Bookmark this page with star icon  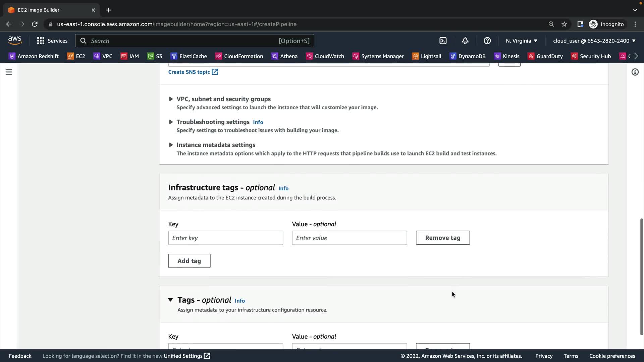pyautogui.click(x=564, y=24)
